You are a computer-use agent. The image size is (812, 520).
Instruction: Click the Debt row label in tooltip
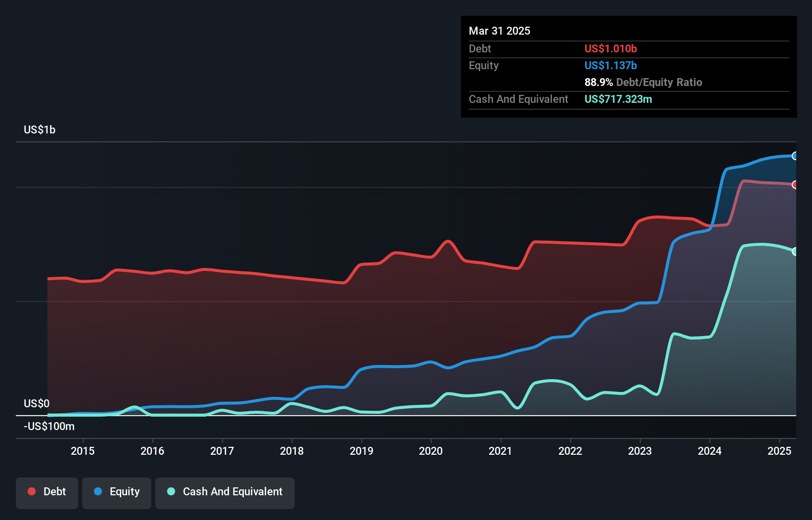[480, 48]
